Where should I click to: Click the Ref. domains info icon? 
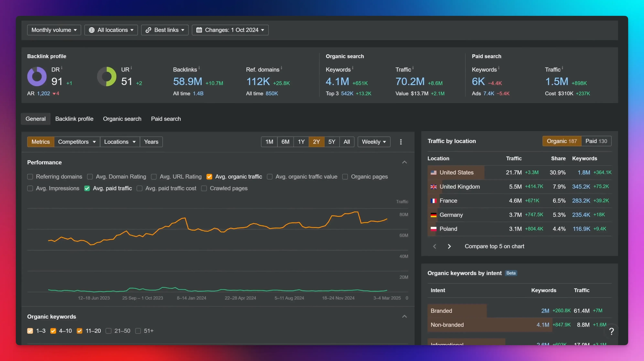pyautogui.click(x=281, y=68)
